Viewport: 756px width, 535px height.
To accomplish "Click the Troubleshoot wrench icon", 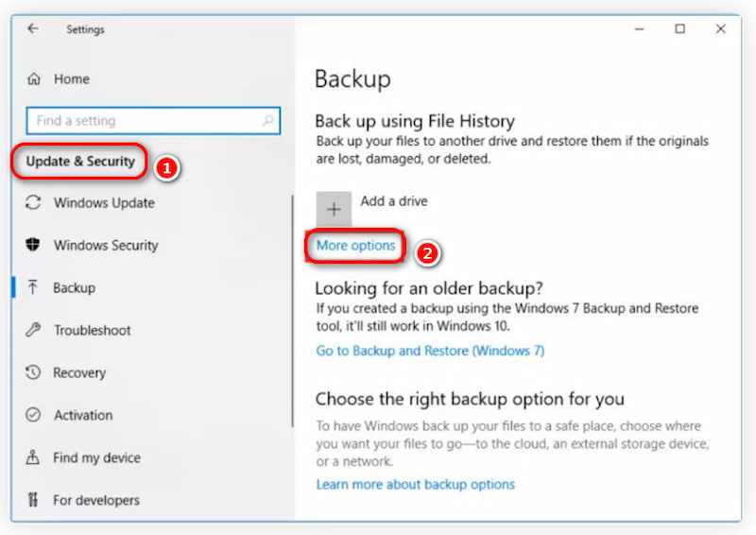I will point(34,330).
